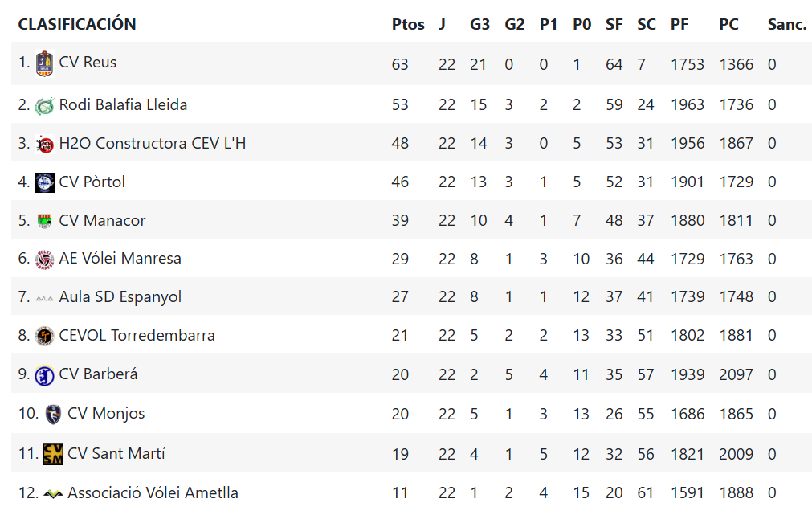The width and height of the screenshot is (812, 519).
Task: Click the CEVOL Torredembarra round logo
Action: click(44, 336)
